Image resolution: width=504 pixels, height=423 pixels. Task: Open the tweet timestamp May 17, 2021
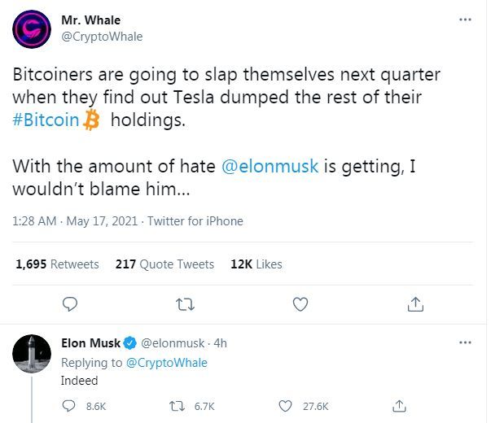[102, 221]
